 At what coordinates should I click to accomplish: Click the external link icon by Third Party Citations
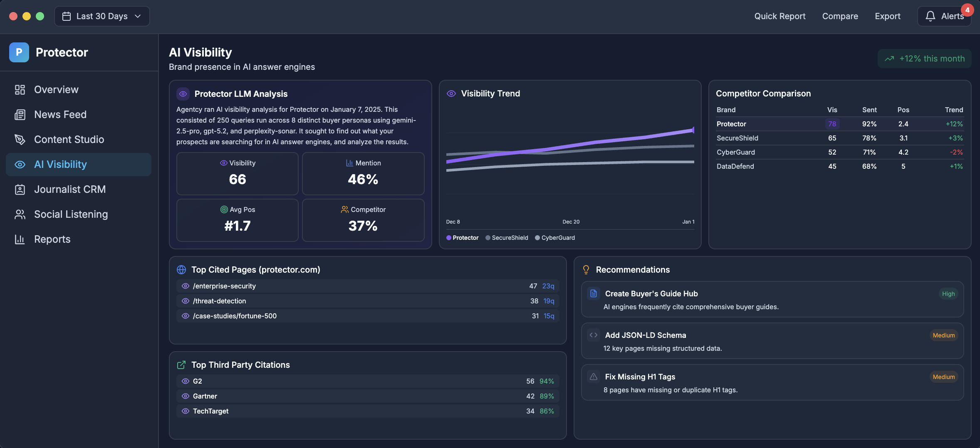click(x=181, y=365)
